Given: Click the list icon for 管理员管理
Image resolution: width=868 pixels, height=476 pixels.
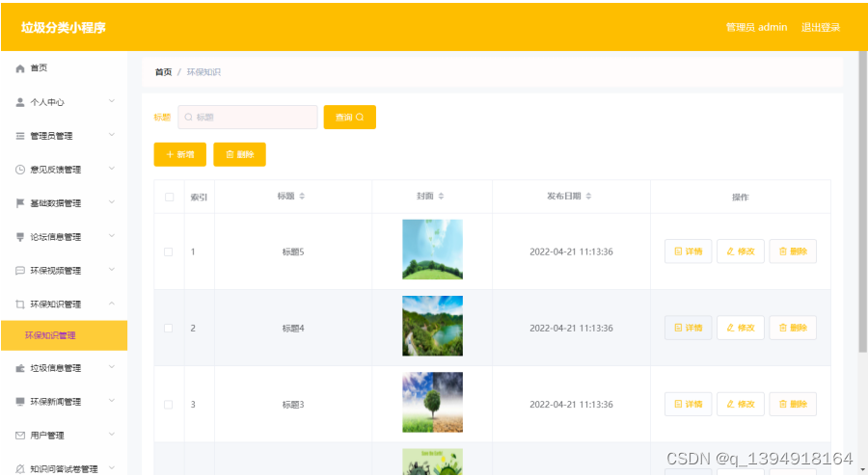Looking at the screenshot, I should tap(20, 136).
